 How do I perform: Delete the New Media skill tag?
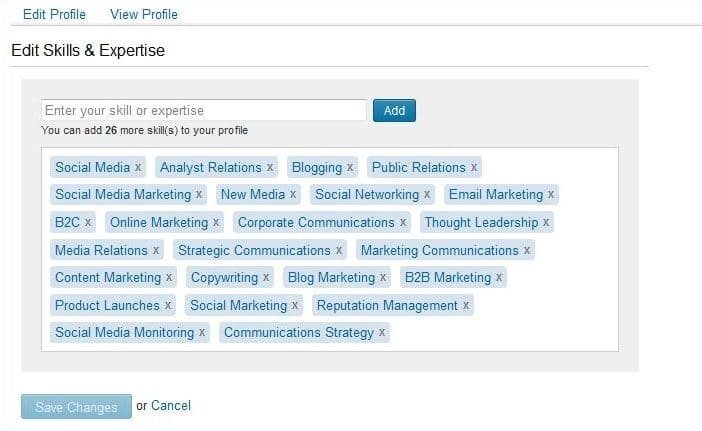pyautogui.click(x=293, y=195)
